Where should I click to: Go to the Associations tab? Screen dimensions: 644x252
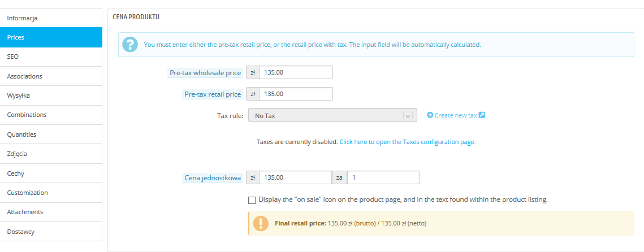coord(51,76)
